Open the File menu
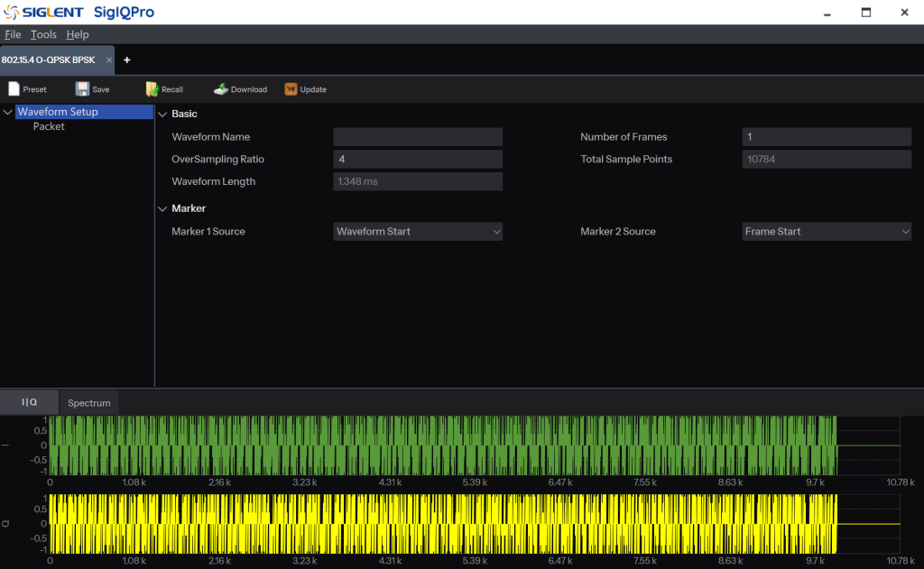Viewport: 924px width, 569px height. coord(14,34)
